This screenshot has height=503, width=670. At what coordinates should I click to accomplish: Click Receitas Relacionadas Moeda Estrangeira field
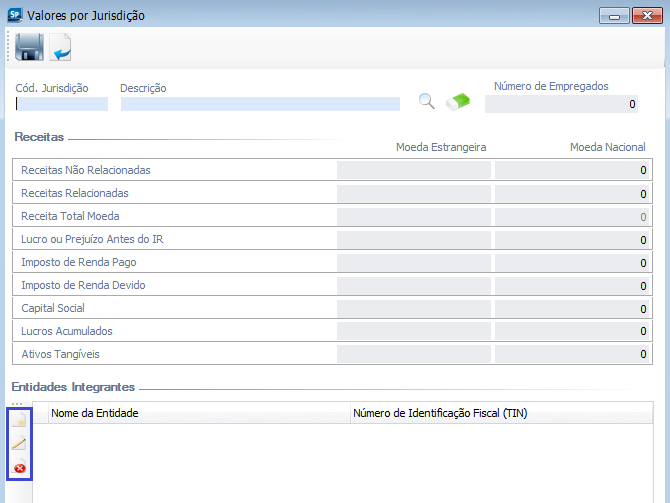[414, 194]
